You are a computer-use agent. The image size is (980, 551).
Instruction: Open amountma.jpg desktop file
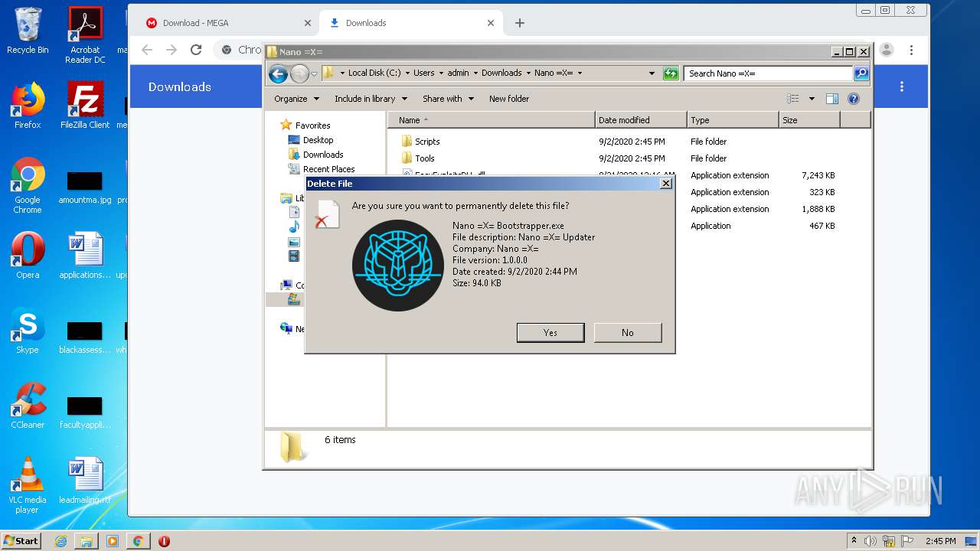pyautogui.click(x=85, y=187)
